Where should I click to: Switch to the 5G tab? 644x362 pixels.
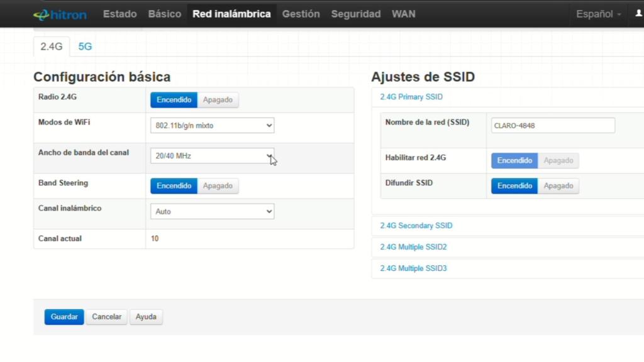(85, 47)
